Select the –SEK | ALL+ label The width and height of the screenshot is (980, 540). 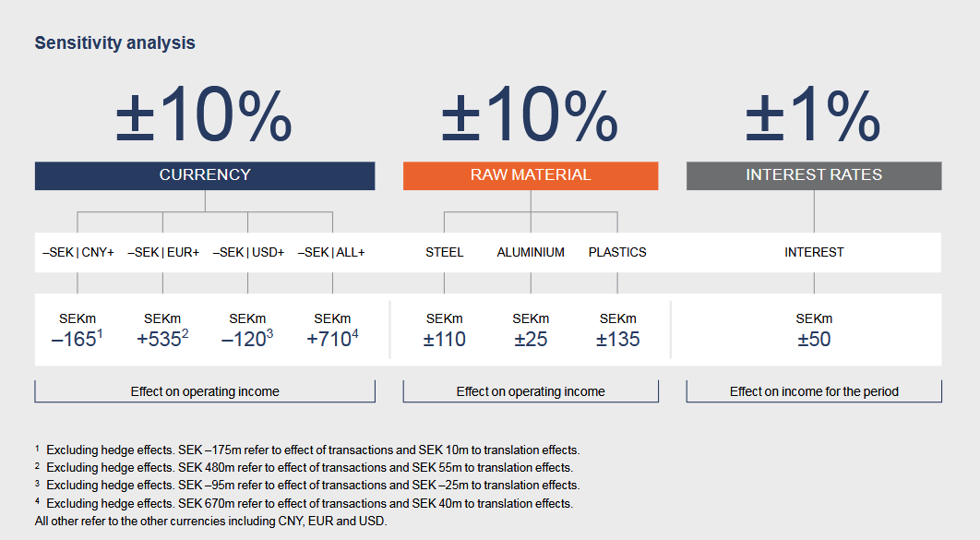click(331, 252)
